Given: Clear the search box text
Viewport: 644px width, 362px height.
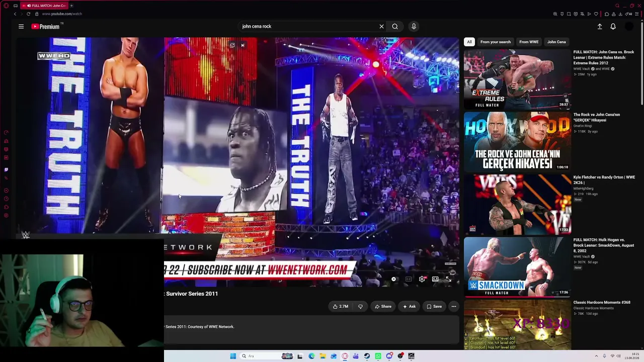Looking at the screenshot, I should (x=381, y=26).
